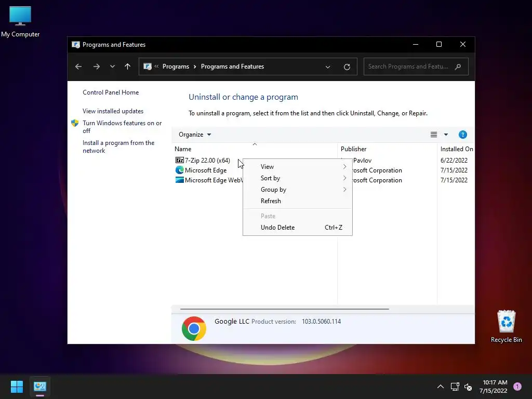Go up one level with Up arrow
Screen dimensions: 532x399
click(x=128, y=66)
